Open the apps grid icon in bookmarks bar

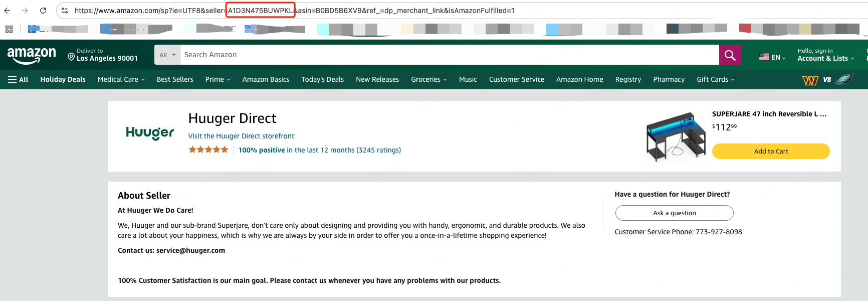(9, 29)
